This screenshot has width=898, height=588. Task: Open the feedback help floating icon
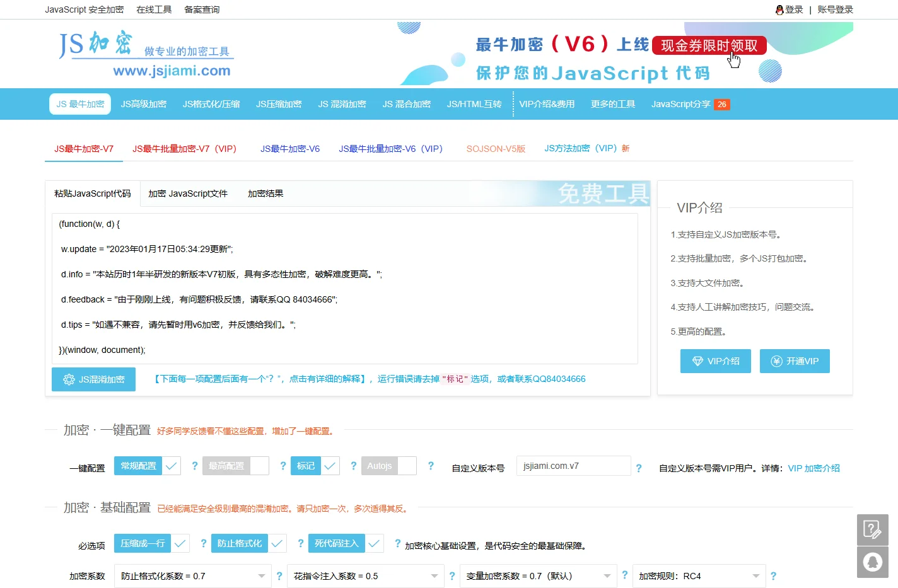873,529
